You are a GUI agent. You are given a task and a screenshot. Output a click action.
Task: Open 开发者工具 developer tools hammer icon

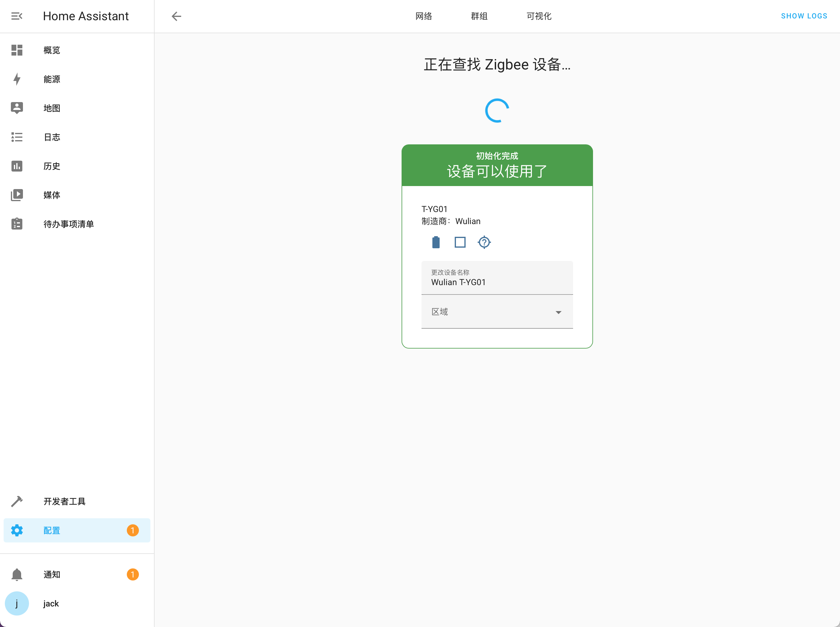pyautogui.click(x=17, y=501)
